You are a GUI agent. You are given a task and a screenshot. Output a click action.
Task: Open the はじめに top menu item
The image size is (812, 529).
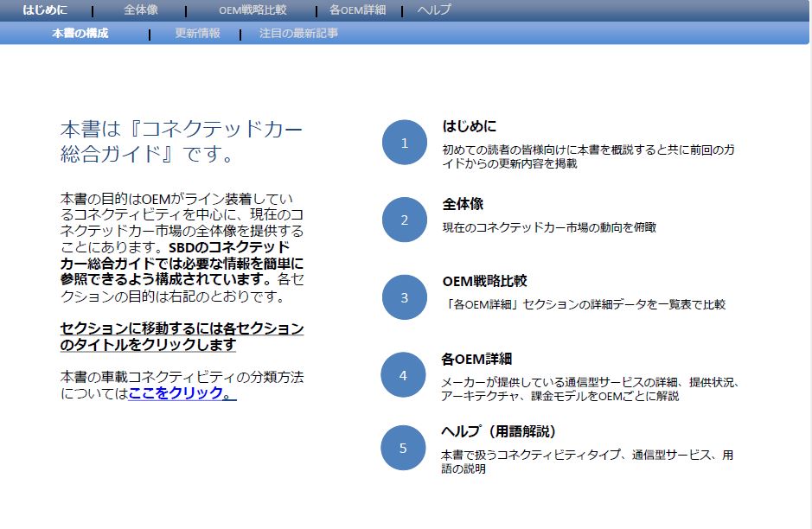pyautogui.click(x=45, y=10)
